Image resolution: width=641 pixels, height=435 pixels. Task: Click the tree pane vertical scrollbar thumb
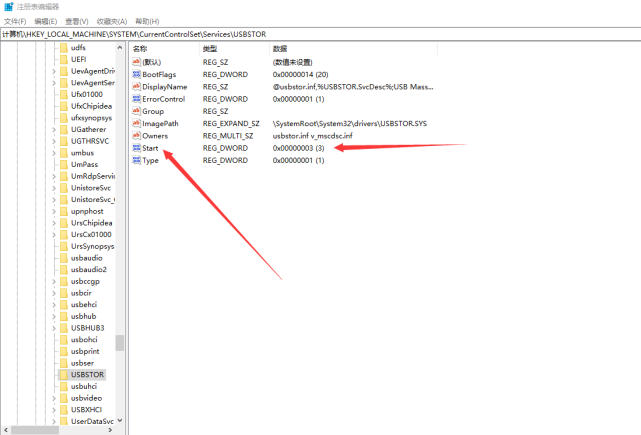click(120, 343)
